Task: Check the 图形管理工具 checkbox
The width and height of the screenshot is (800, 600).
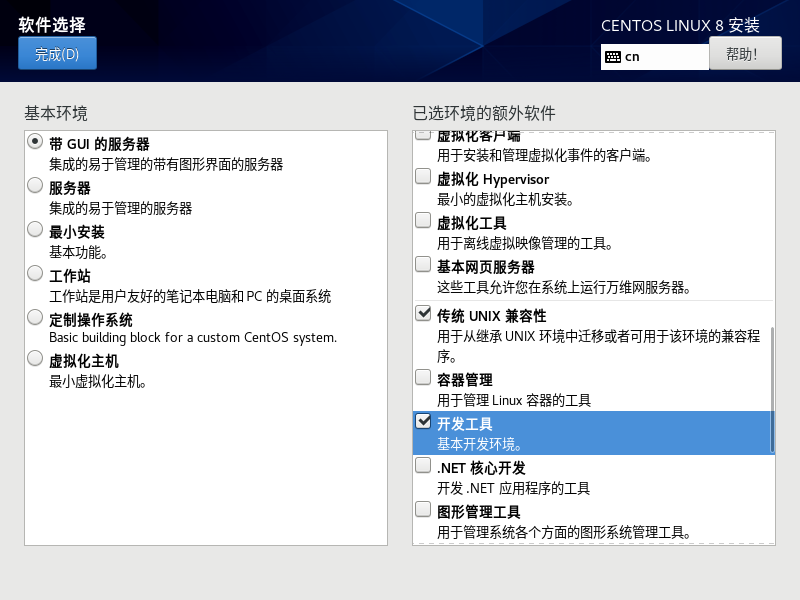Action: point(423,509)
